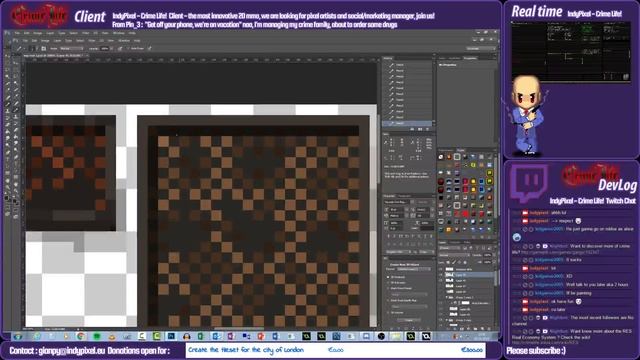Screen dimensions: 640x360
Task: Open the workspace switcher dropdown
Action: (x=480, y=48)
